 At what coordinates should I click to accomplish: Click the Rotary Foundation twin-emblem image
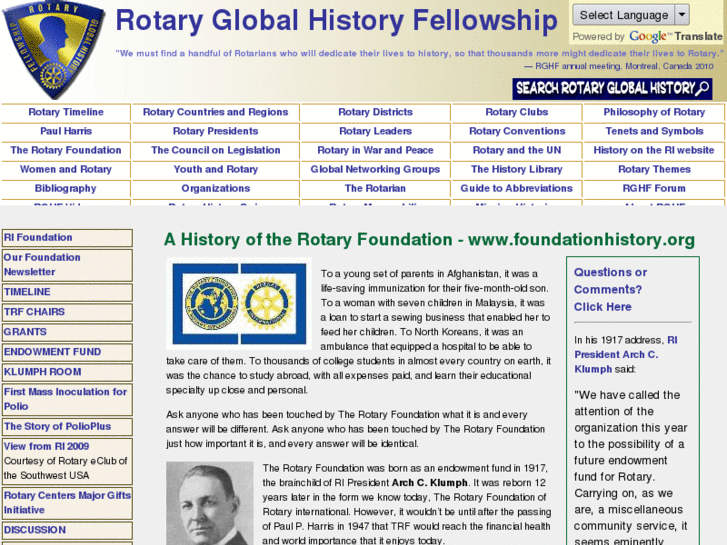[239, 303]
